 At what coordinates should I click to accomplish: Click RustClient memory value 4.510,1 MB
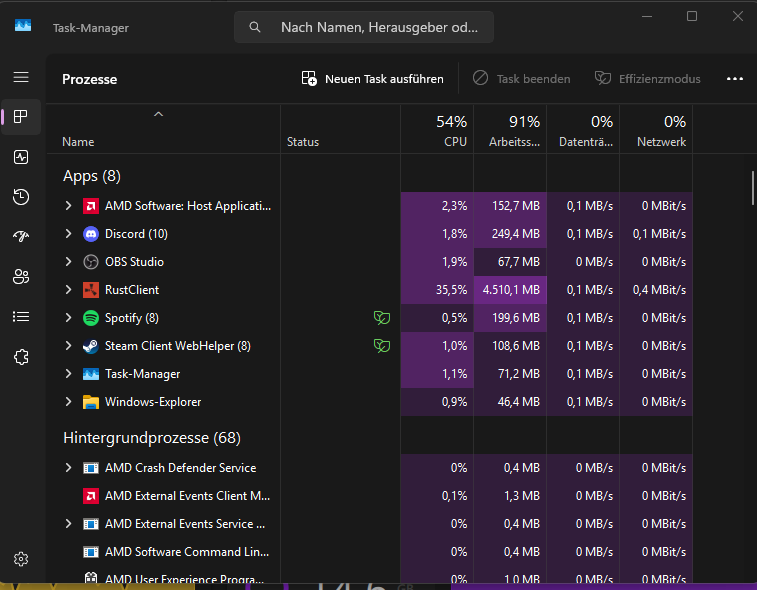point(511,290)
